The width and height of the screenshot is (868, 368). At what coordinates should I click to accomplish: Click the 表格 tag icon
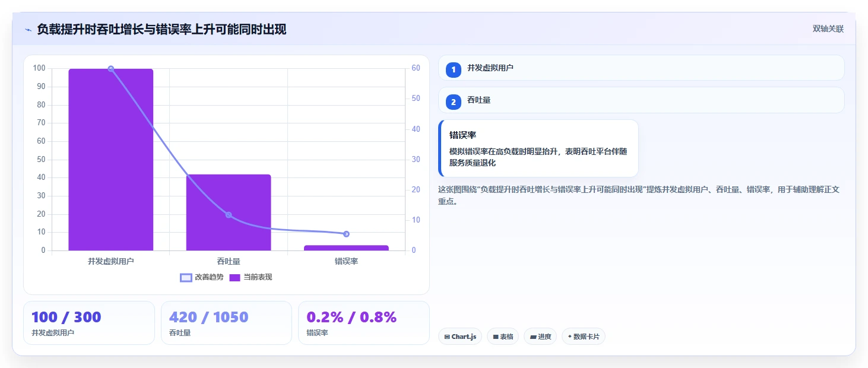click(495, 337)
